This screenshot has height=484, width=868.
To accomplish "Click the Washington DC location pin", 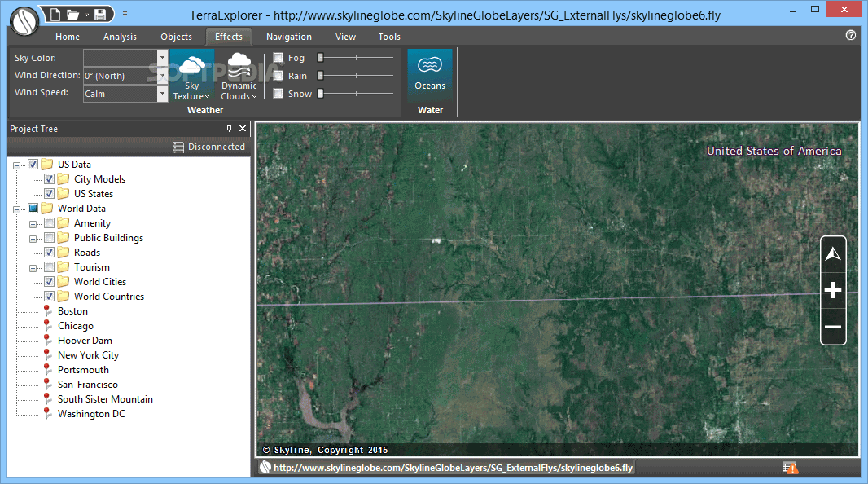I will click(47, 414).
